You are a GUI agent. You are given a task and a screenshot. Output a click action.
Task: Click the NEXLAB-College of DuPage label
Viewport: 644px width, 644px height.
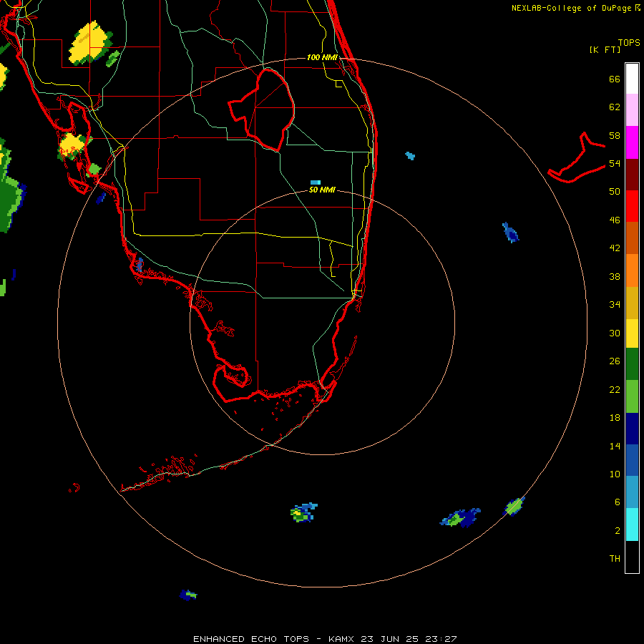571,8
